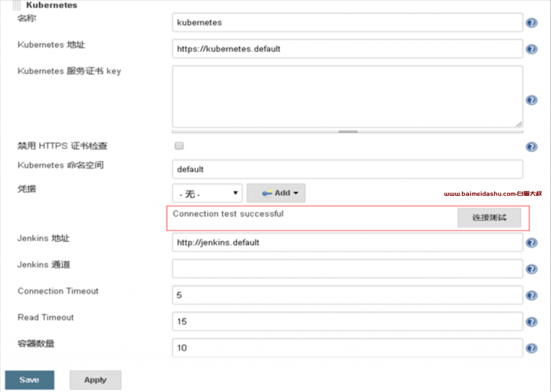Open help for Jenkins 通道
The image size is (551, 392).
[x=532, y=268]
